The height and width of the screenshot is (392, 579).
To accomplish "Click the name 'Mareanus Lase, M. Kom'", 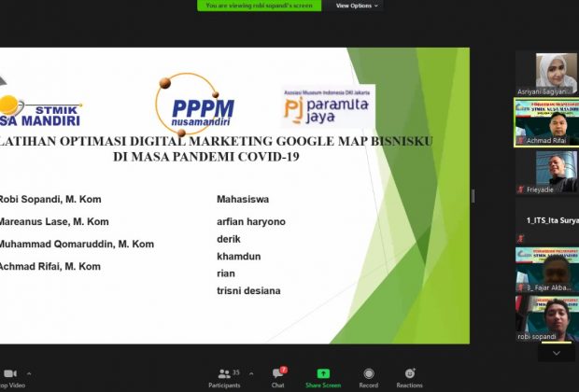I will coord(54,222).
